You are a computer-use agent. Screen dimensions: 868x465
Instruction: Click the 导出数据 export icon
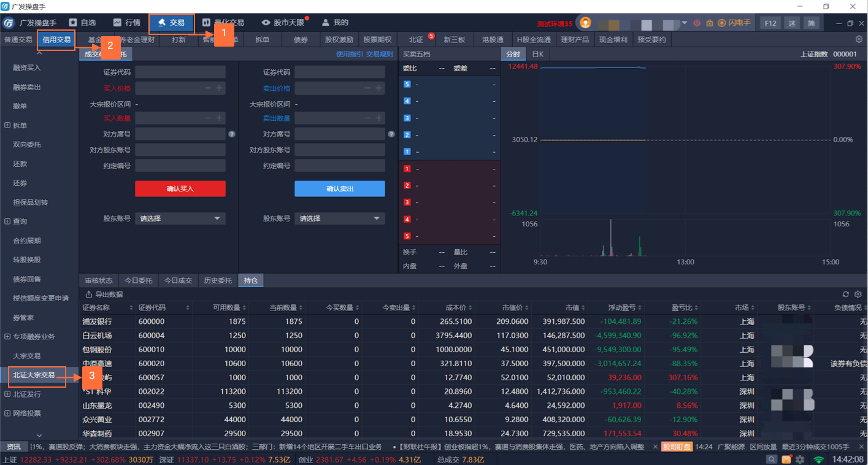coord(89,294)
